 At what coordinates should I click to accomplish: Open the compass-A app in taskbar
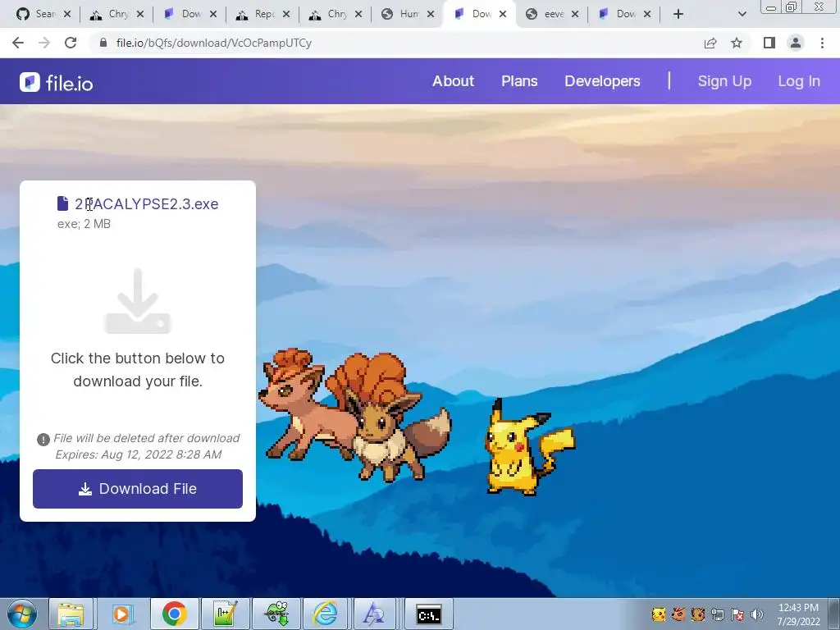click(374, 614)
